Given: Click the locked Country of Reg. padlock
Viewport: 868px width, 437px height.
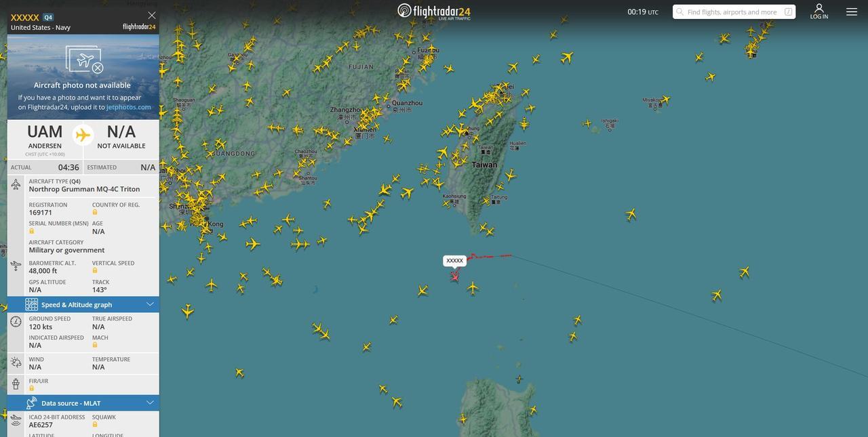Looking at the screenshot, I should [95, 212].
